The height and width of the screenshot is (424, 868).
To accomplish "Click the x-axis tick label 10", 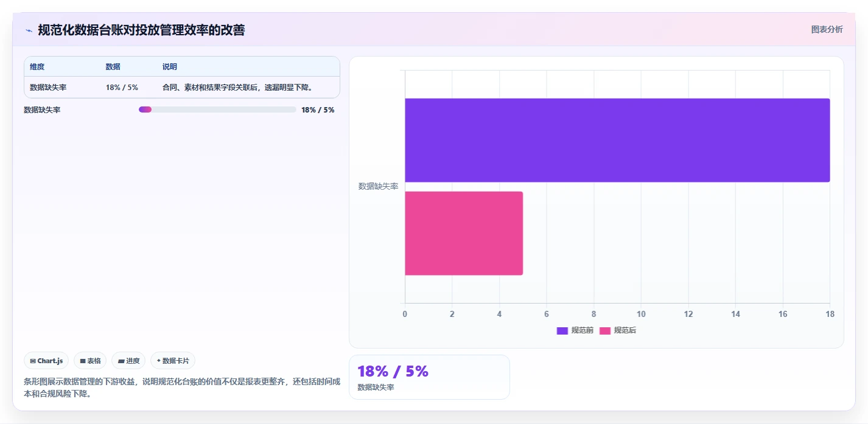I will pyautogui.click(x=641, y=314).
